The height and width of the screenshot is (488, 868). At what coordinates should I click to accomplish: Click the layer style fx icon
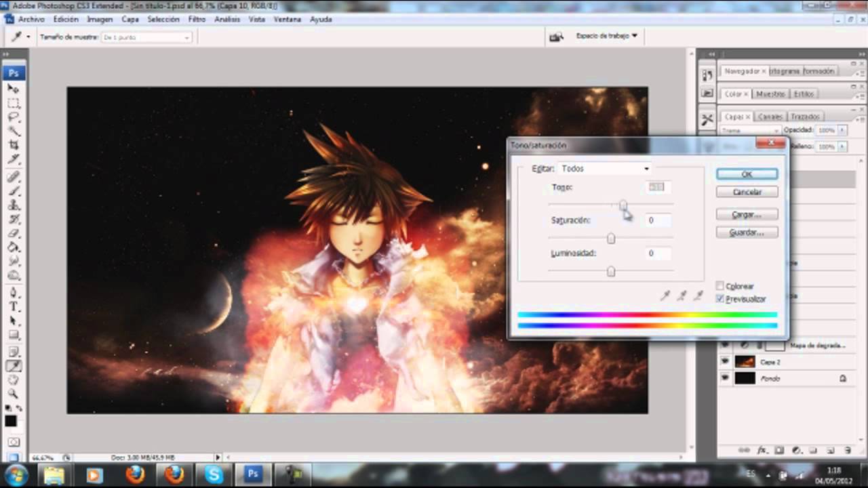point(762,450)
